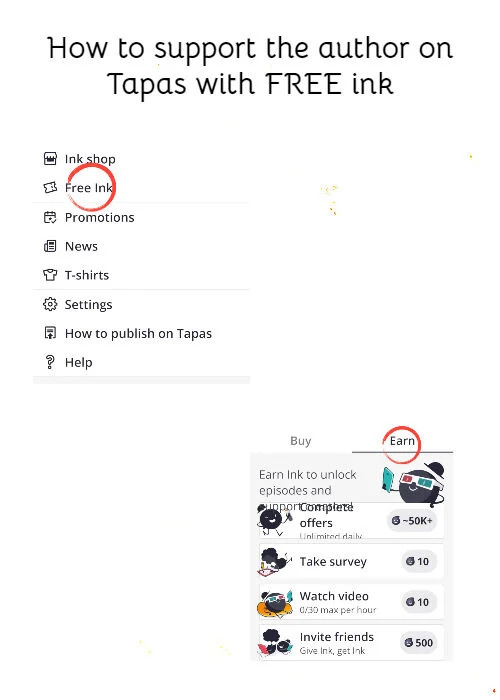Click the News newspaper icon
The width and height of the screenshot is (500, 700).
(x=50, y=246)
